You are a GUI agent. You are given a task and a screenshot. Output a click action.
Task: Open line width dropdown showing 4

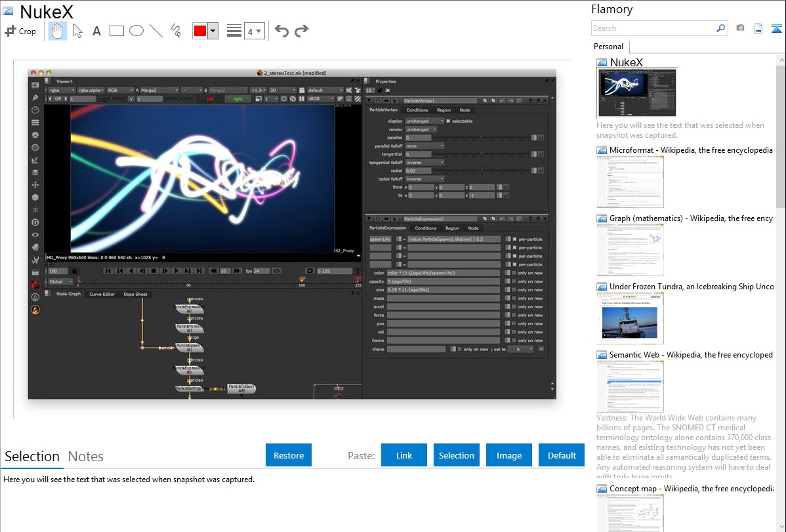(x=254, y=31)
